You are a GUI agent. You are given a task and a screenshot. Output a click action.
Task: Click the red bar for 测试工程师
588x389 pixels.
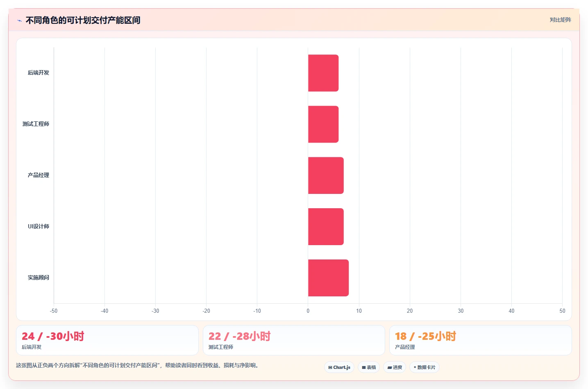coord(323,124)
